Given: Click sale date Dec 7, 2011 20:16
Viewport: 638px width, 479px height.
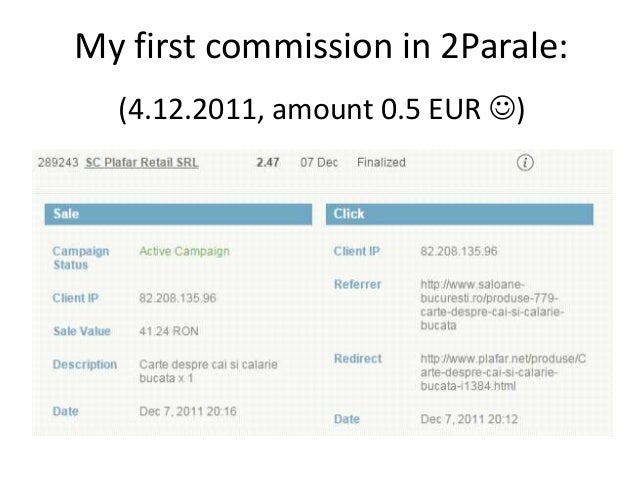Looking at the screenshot, I should tap(188, 411).
